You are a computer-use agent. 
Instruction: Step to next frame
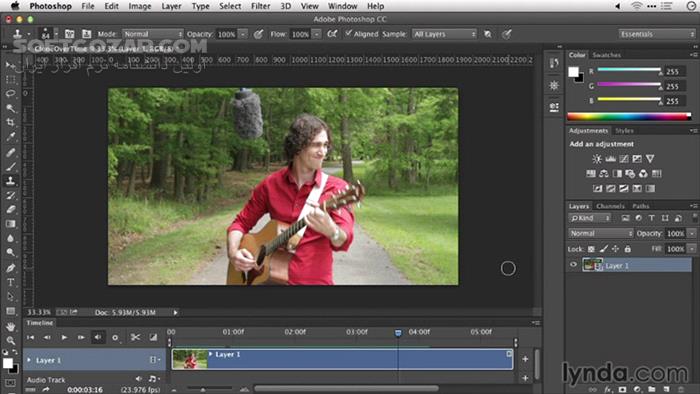[81, 337]
